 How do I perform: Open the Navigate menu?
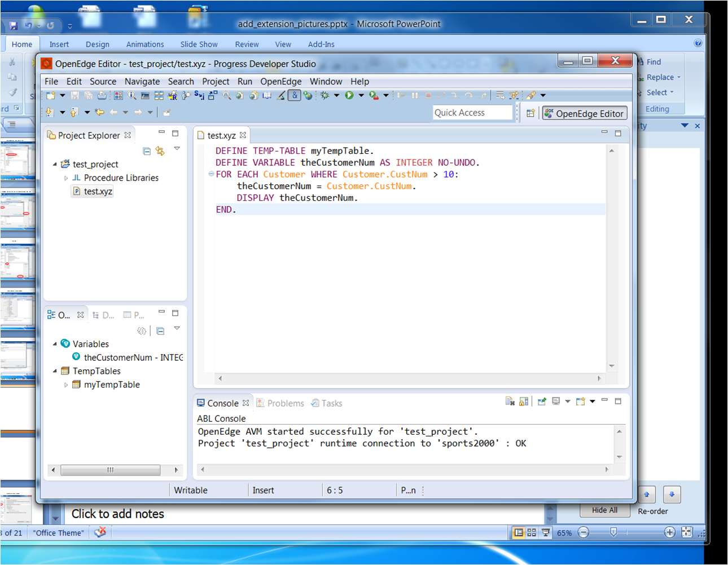(x=142, y=81)
